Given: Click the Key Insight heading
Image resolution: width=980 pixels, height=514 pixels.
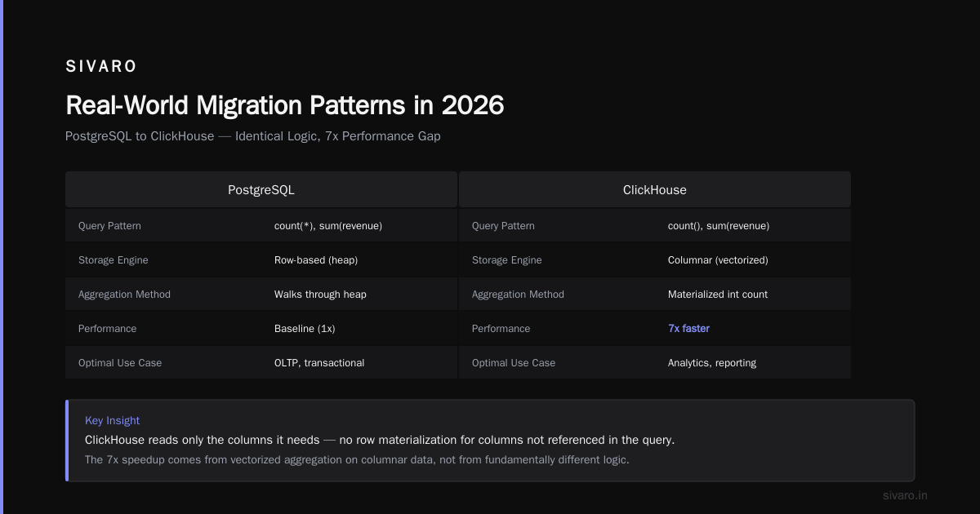Looking at the screenshot, I should [112, 421].
